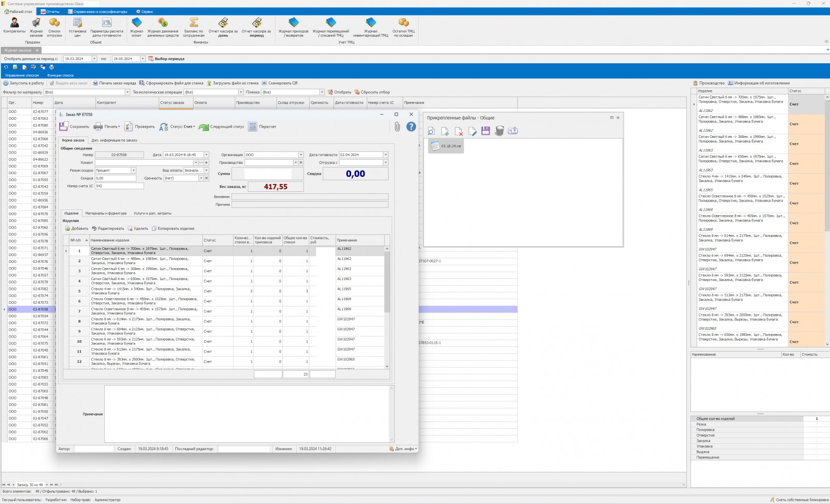Click Сбросить отбор to reset filters
The image size is (830, 504).
pyautogui.click(x=372, y=92)
